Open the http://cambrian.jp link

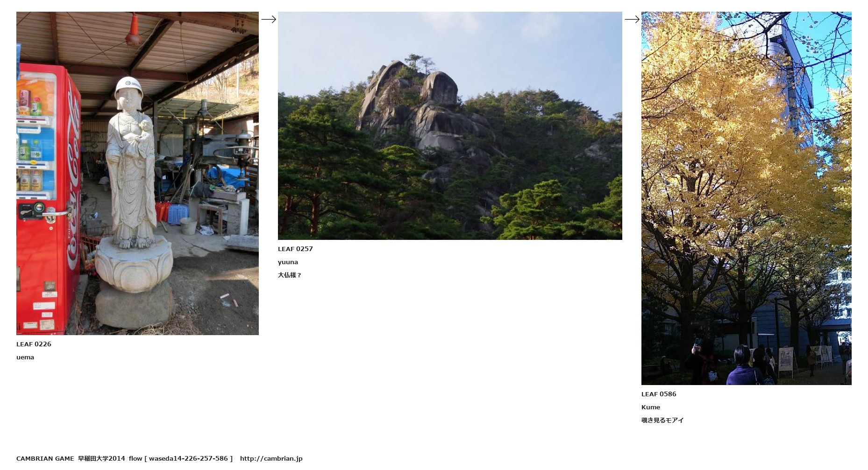point(271,458)
